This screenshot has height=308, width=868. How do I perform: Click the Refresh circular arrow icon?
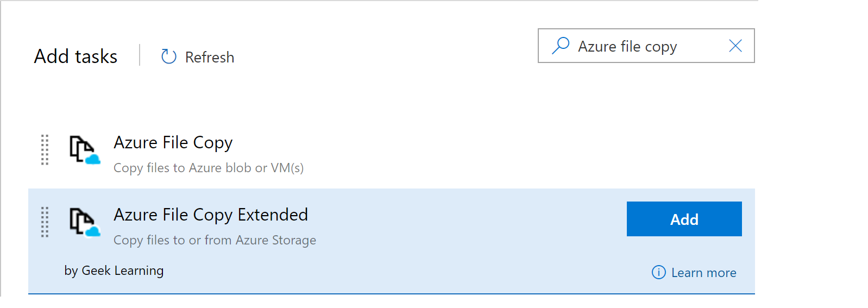coord(169,56)
